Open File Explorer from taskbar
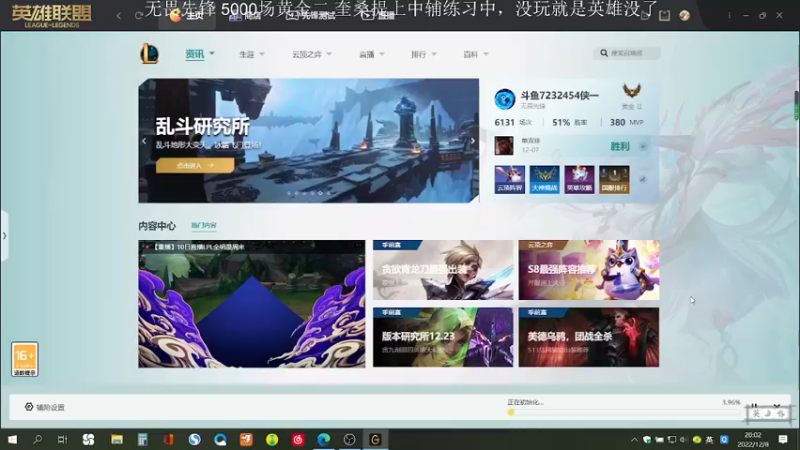The height and width of the screenshot is (450, 800). pyautogui.click(x=117, y=439)
